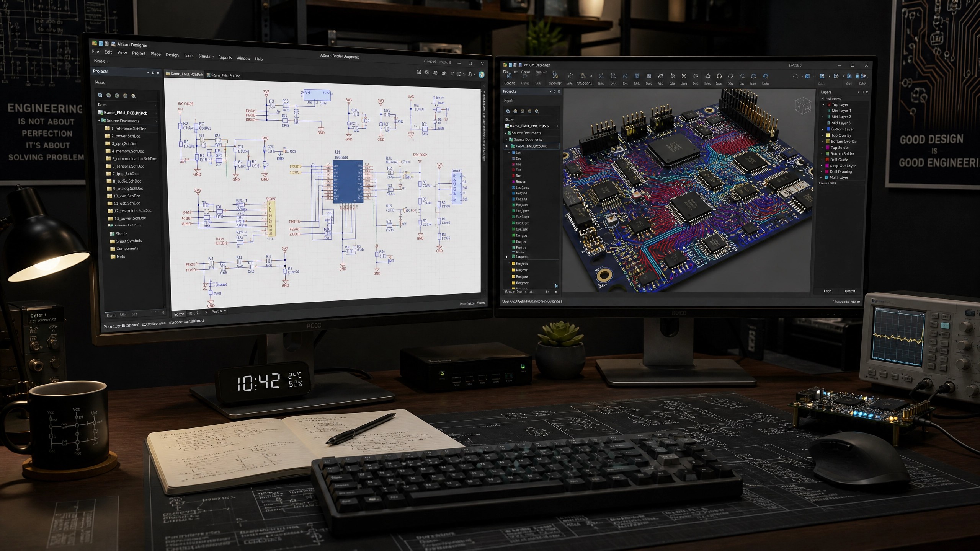
Task: Click folder icon beside 13_power.SchDoc
Action: point(111,218)
